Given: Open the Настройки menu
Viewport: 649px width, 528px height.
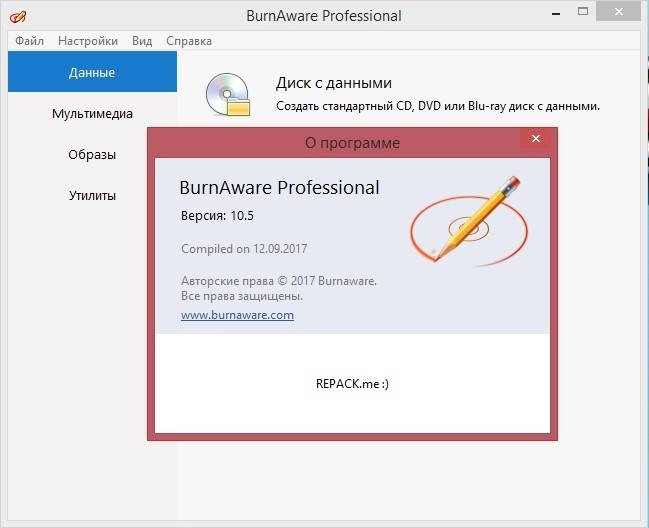Looking at the screenshot, I should click(88, 41).
